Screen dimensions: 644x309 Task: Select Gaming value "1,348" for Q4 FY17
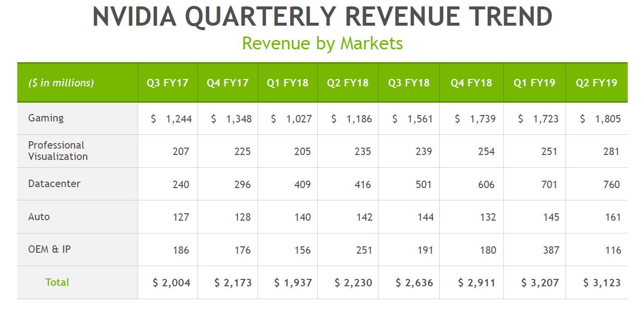point(239,119)
